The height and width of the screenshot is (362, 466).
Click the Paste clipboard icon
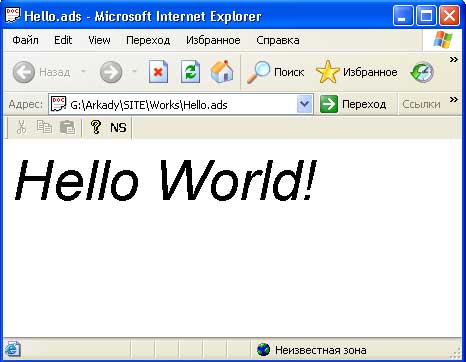coord(67,127)
